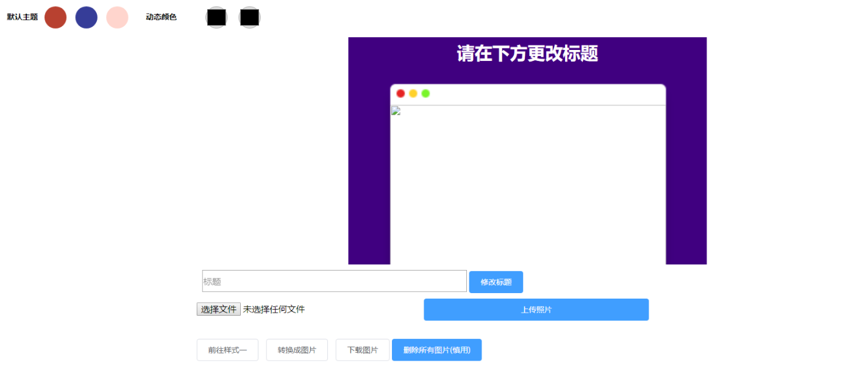This screenshot has width=868, height=390.
Task: Click the 动态颜色 label
Action: (x=161, y=17)
